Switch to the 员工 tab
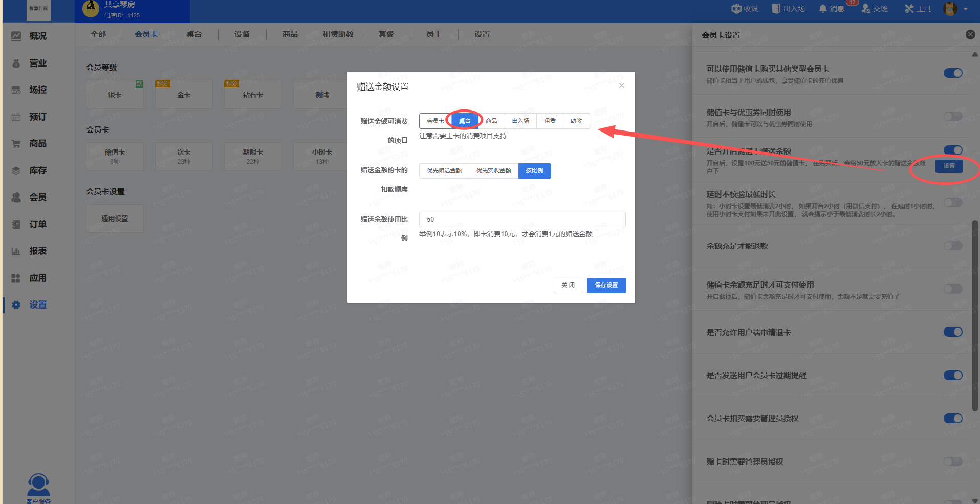The image size is (980, 504). [x=433, y=34]
